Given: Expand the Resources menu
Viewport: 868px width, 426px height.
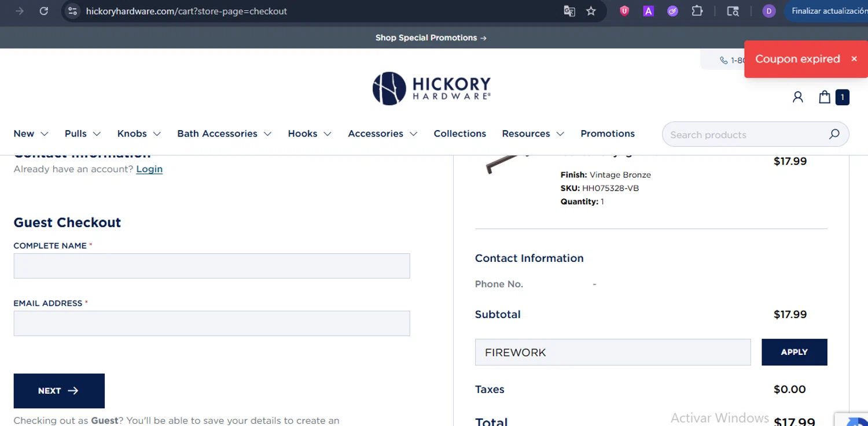Looking at the screenshot, I should click(x=533, y=134).
